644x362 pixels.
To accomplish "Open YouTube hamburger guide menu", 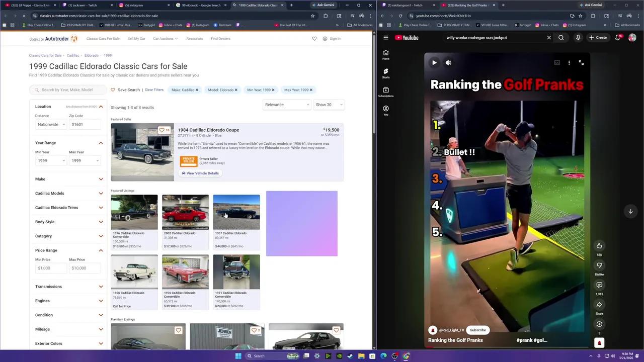I will pos(386,38).
